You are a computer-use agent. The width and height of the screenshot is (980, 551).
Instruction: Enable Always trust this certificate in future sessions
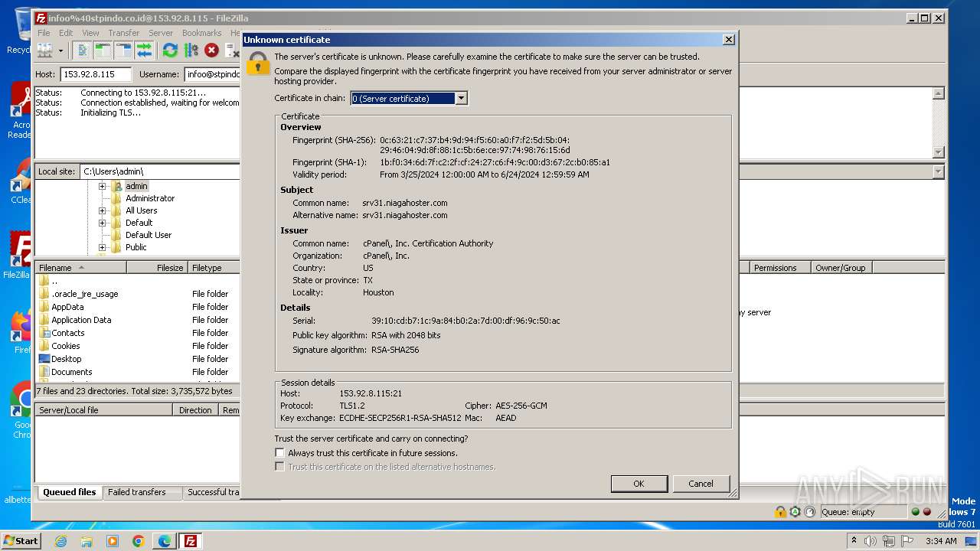coord(279,452)
